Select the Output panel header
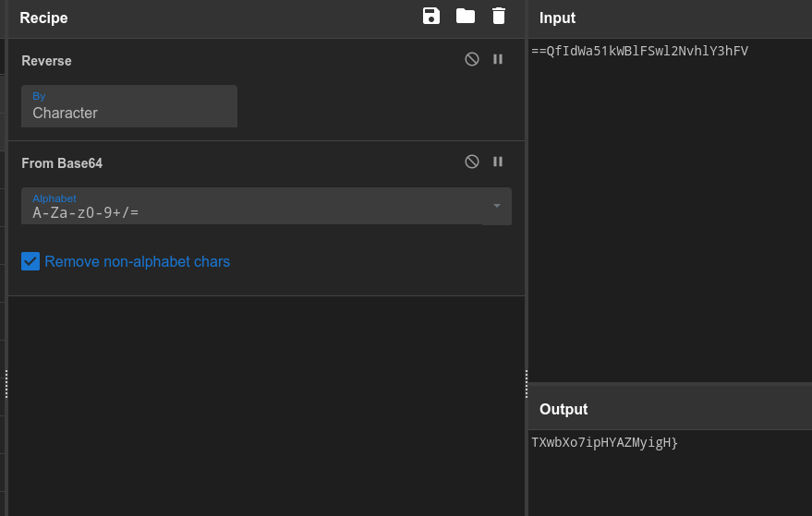The image size is (812, 516). [x=564, y=409]
